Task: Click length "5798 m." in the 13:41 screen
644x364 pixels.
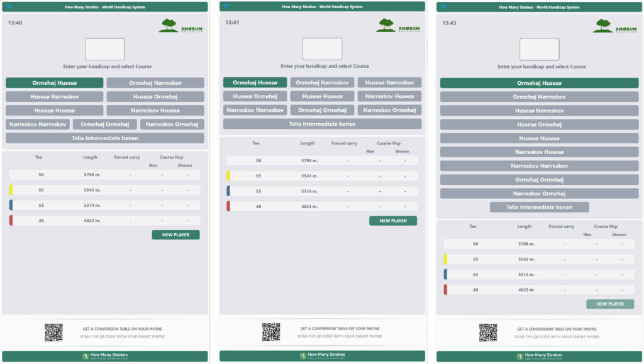Action: coord(309,161)
